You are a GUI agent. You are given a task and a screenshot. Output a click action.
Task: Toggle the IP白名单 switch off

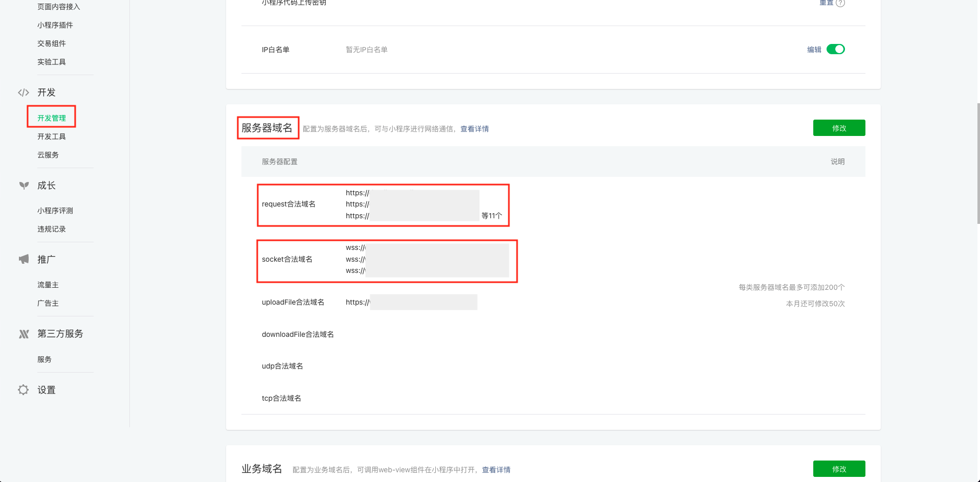click(x=835, y=49)
